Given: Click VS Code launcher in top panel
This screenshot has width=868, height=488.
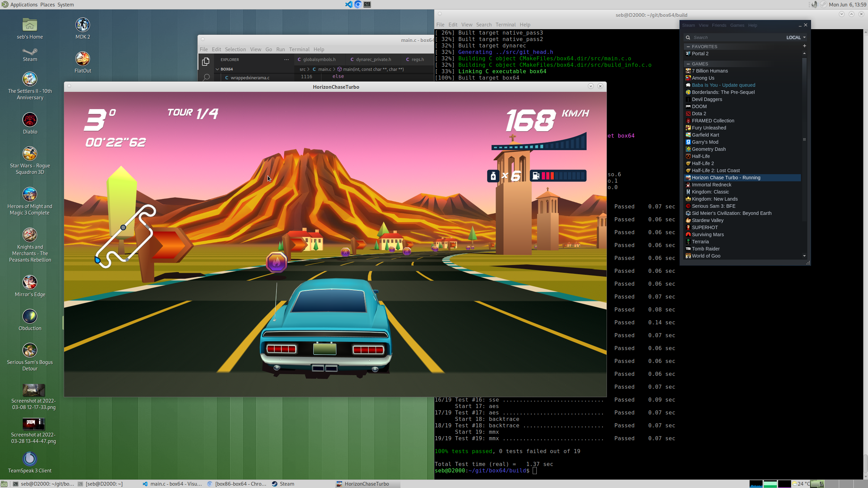Looking at the screenshot, I should coord(349,4).
